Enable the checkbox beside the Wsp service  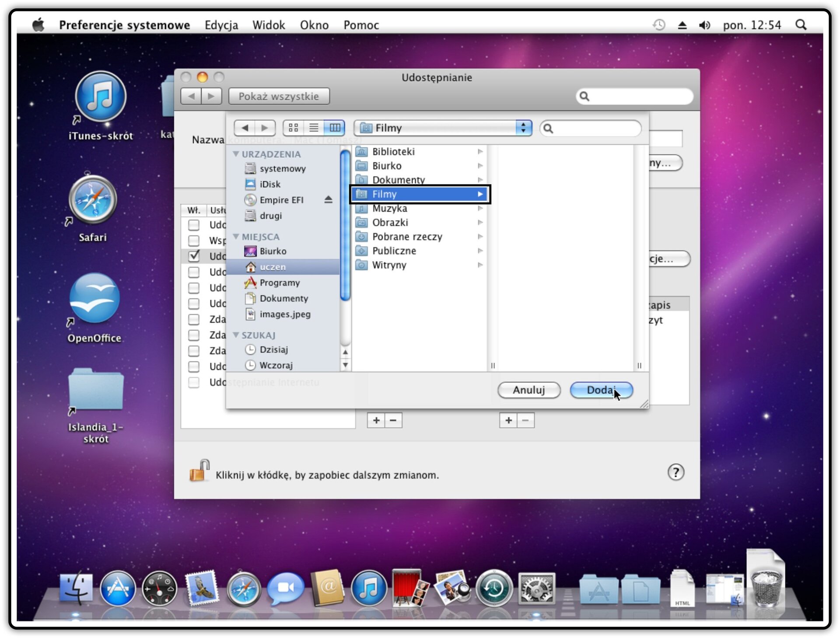[x=194, y=241]
